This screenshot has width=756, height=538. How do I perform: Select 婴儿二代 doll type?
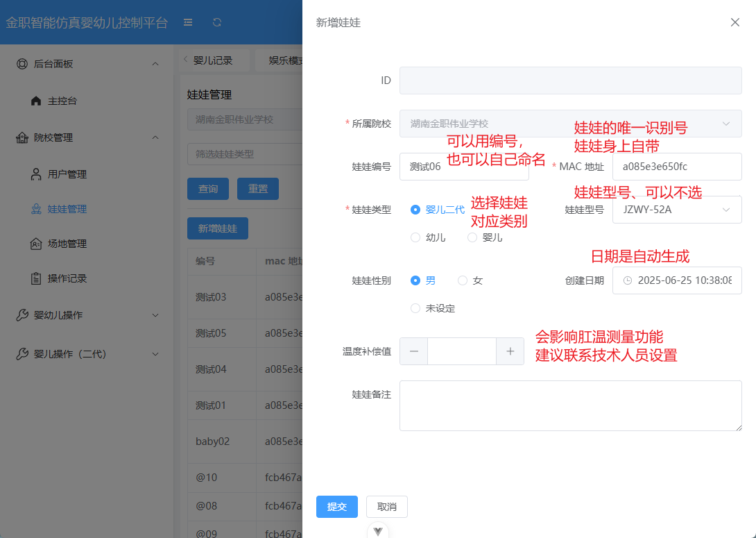click(438, 210)
